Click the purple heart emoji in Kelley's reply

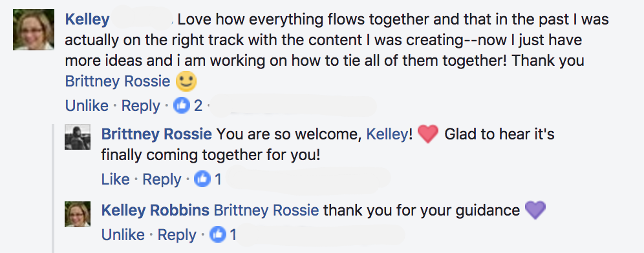click(x=535, y=210)
